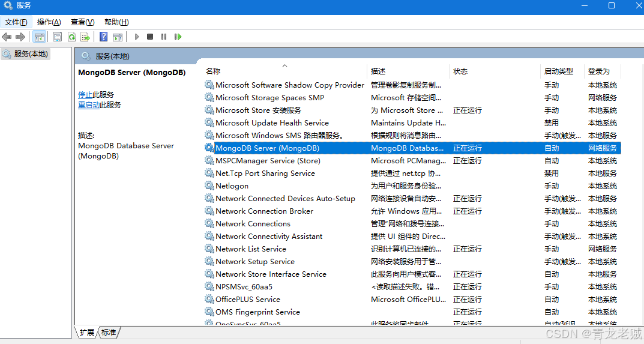
Task: Click gear icon of Network Setup Service
Action: 209,261
